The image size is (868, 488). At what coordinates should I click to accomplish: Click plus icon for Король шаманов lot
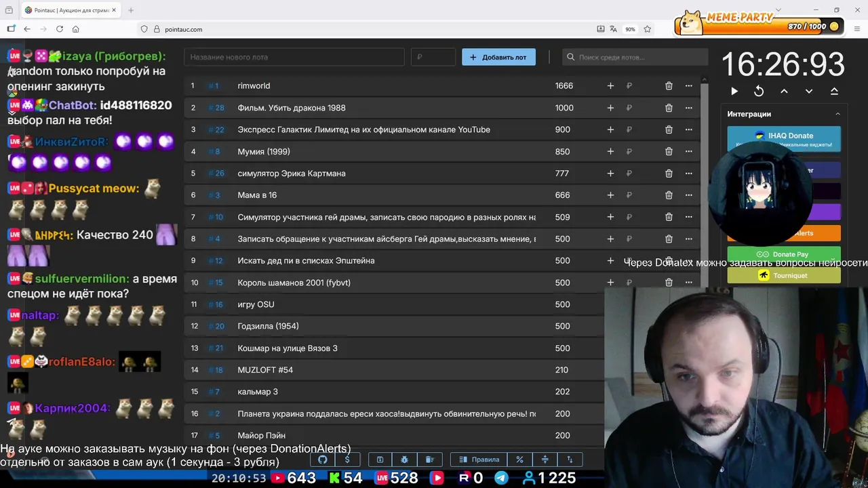(610, 283)
